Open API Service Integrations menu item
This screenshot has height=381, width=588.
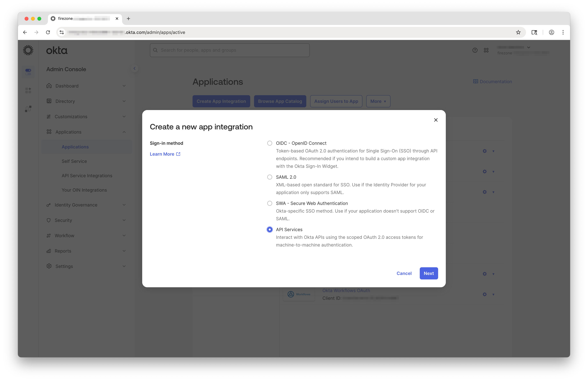(x=87, y=175)
